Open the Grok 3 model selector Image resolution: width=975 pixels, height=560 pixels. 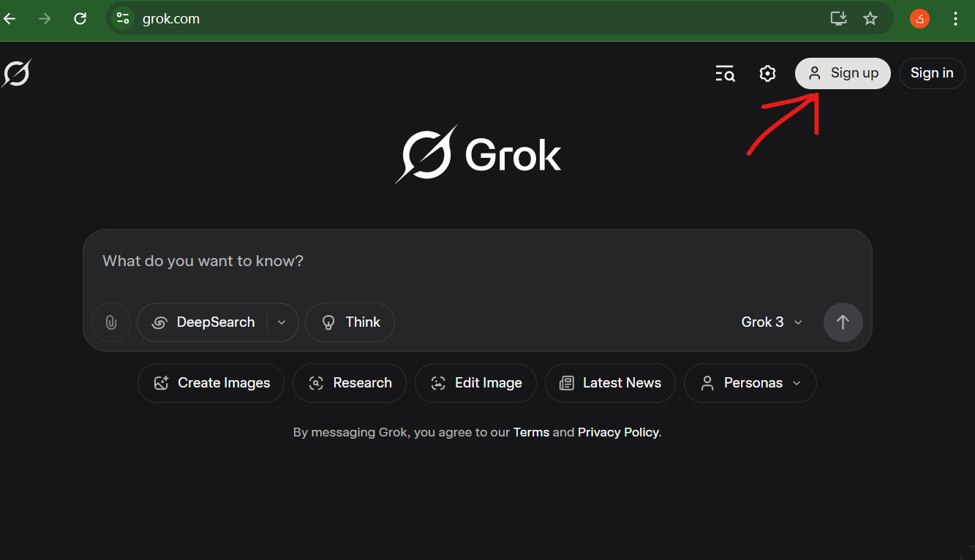[x=772, y=322]
